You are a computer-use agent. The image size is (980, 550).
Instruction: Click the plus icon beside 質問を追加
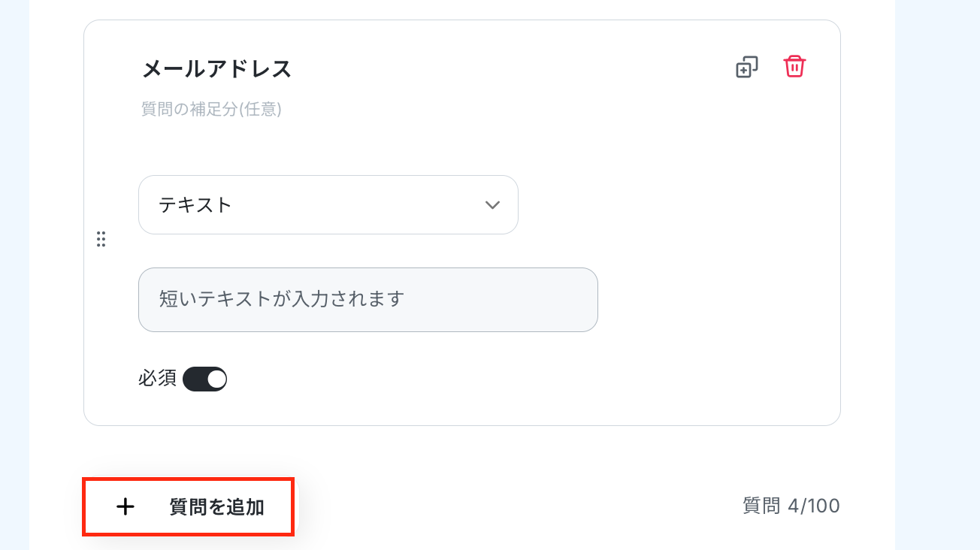(126, 507)
